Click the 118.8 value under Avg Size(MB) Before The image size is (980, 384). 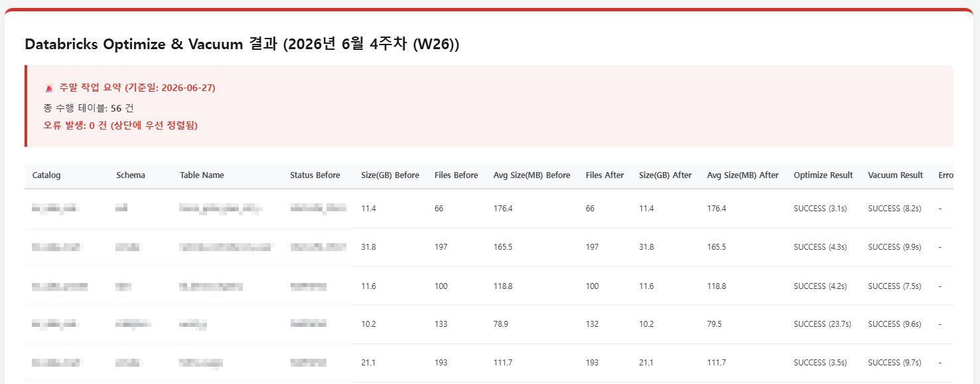503,286
